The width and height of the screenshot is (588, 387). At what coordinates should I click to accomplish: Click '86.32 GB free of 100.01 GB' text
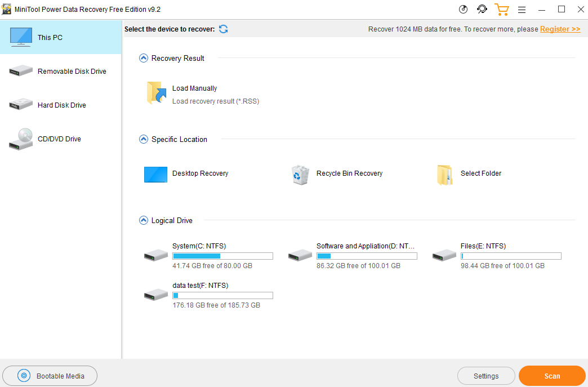coord(359,265)
